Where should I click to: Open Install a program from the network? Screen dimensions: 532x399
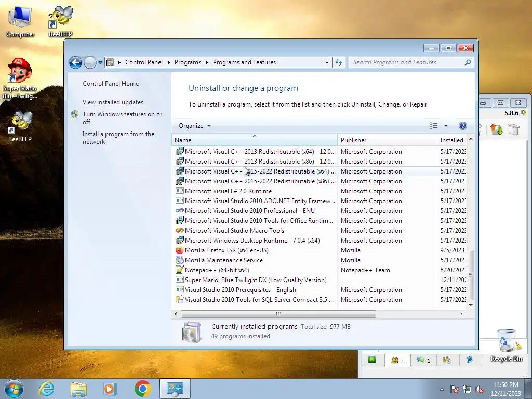point(118,138)
